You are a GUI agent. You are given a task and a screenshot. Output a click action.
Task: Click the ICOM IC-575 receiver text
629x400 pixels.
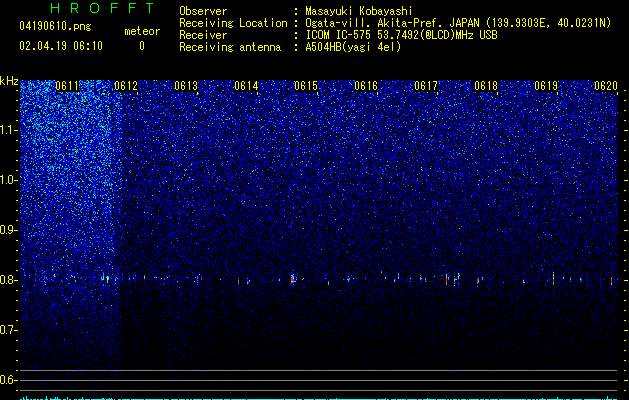[401, 35]
